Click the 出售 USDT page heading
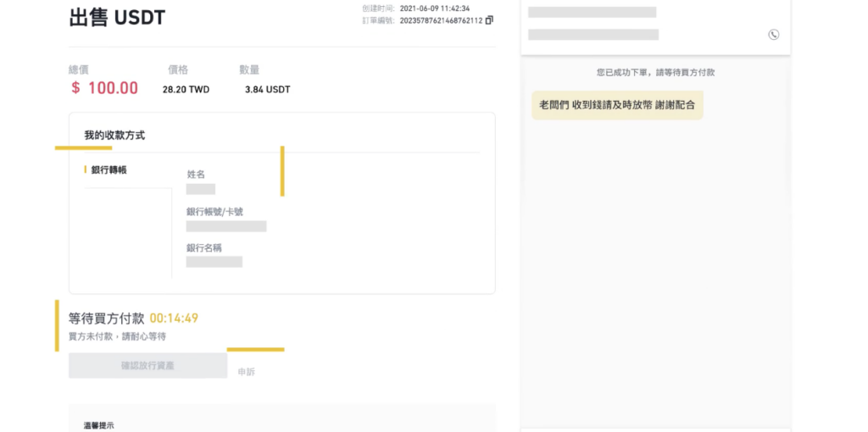This screenshot has height=432, width=868. (x=117, y=18)
